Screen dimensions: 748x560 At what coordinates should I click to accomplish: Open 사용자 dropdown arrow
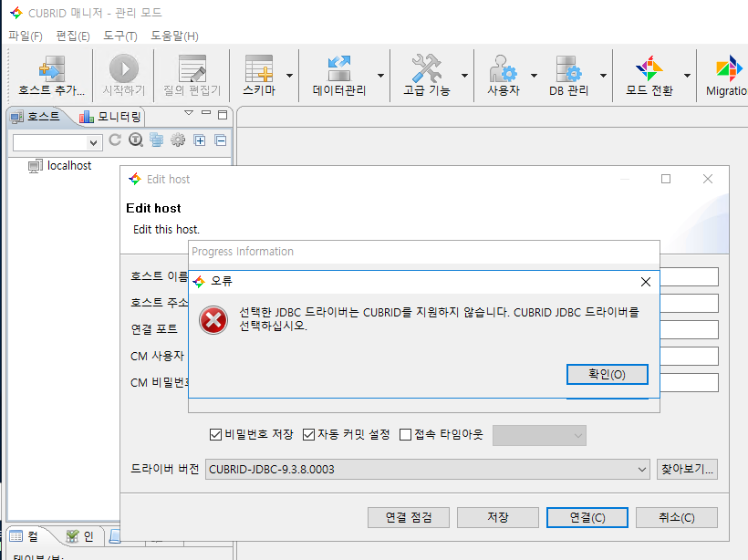tap(535, 76)
